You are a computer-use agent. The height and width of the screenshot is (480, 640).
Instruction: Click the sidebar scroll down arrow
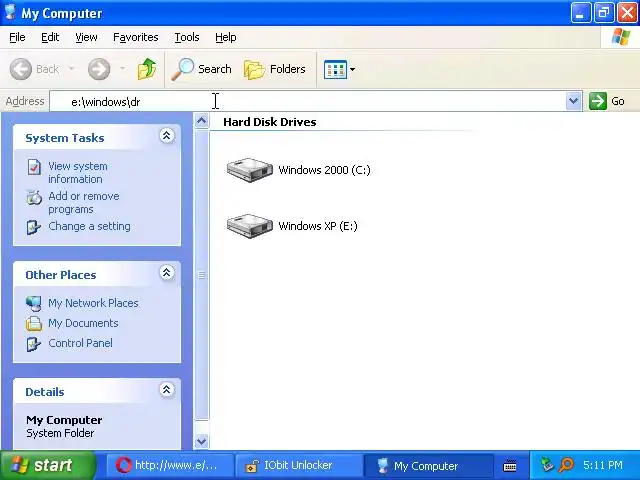point(201,441)
